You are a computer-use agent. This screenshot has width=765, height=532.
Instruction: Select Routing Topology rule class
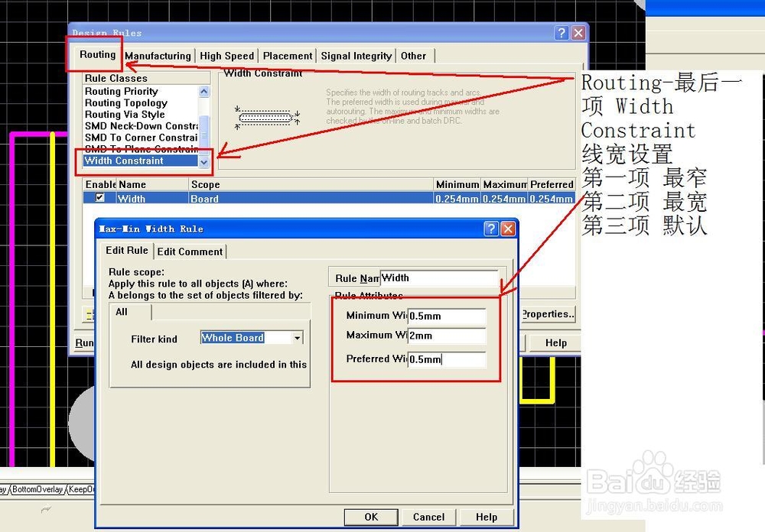tap(126, 103)
